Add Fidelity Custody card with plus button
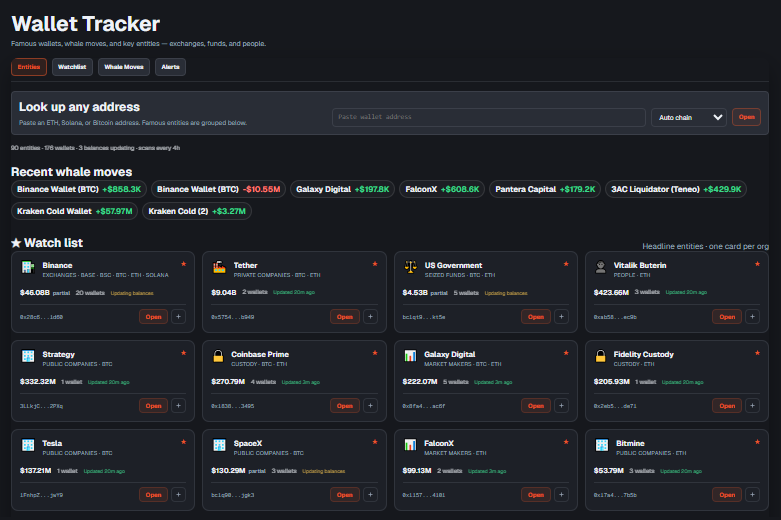This screenshot has height=520, width=781. pos(753,406)
